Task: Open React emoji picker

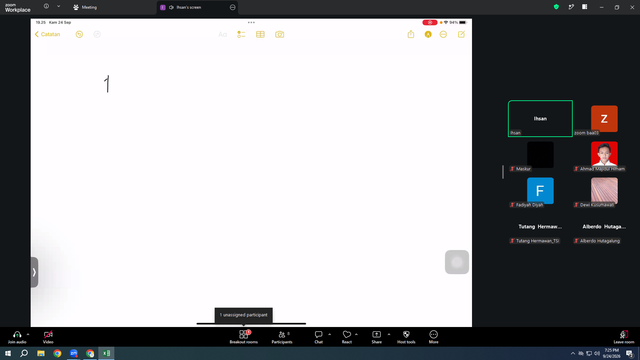Action: [347, 337]
